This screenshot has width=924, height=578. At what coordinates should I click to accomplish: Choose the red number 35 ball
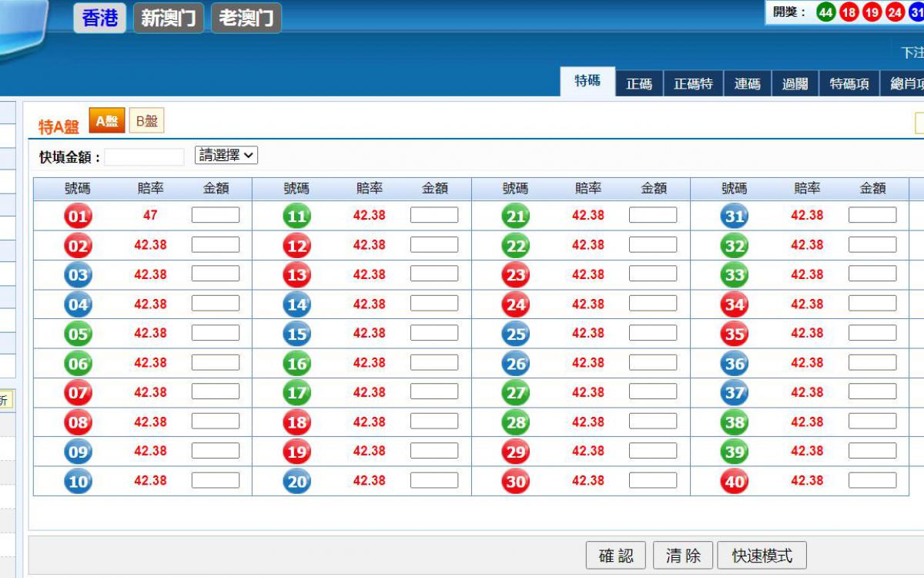coord(735,334)
